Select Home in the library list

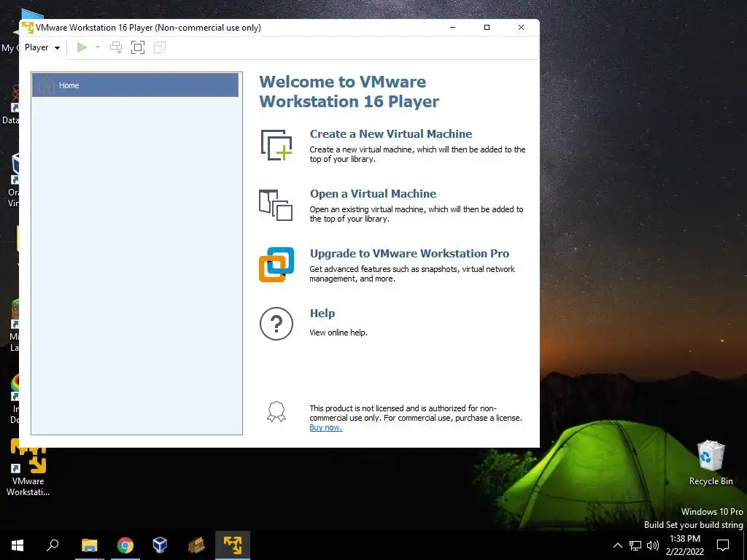(x=135, y=85)
